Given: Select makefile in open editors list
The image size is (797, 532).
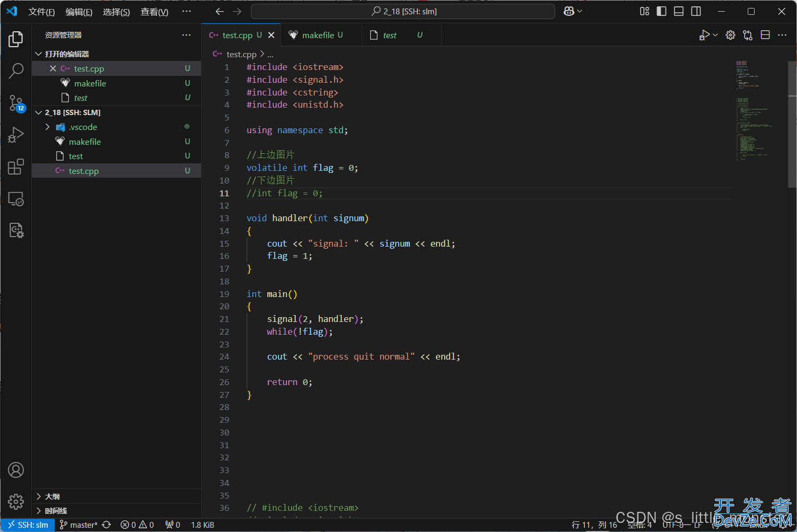Looking at the screenshot, I should (116, 83).
